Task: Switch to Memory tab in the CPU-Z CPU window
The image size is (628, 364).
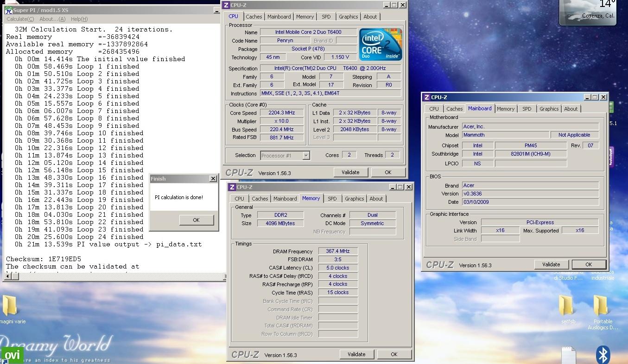Action: [x=305, y=17]
